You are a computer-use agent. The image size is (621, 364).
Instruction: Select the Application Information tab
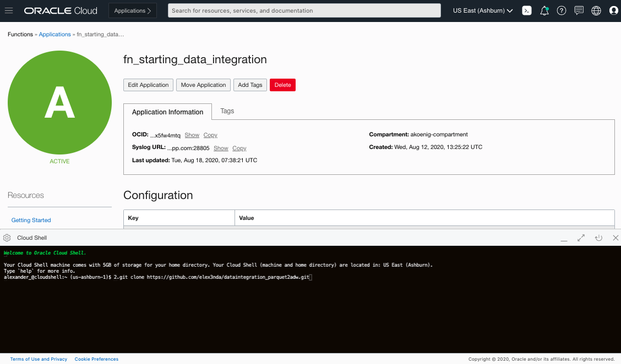167,112
